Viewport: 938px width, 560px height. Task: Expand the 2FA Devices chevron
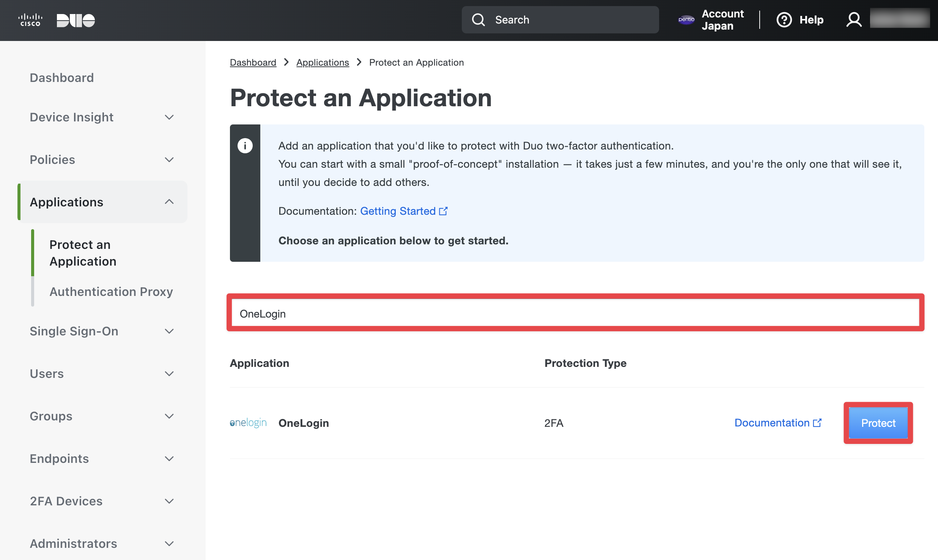click(x=169, y=501)
